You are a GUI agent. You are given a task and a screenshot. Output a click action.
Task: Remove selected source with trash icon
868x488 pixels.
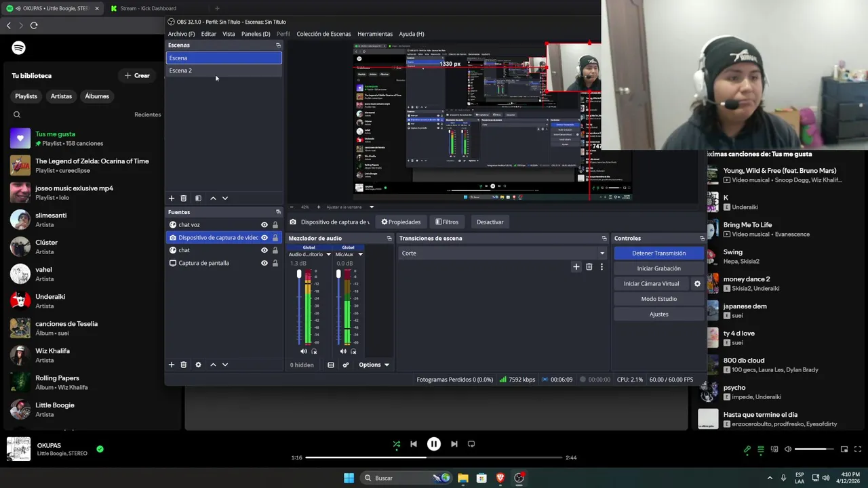(x=183, y=365)
